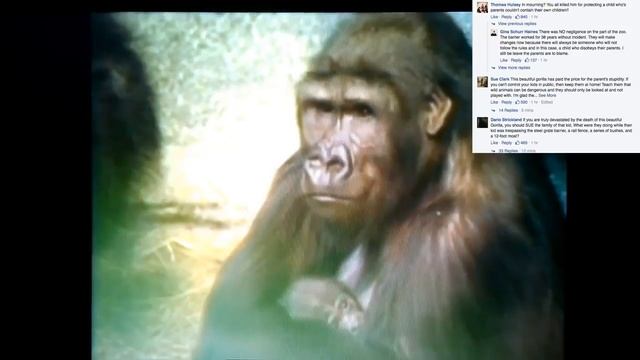Viewport: 640px width, 360px height.
Task: Open Gina Haines' small avatar
Action: click(493, 33)
